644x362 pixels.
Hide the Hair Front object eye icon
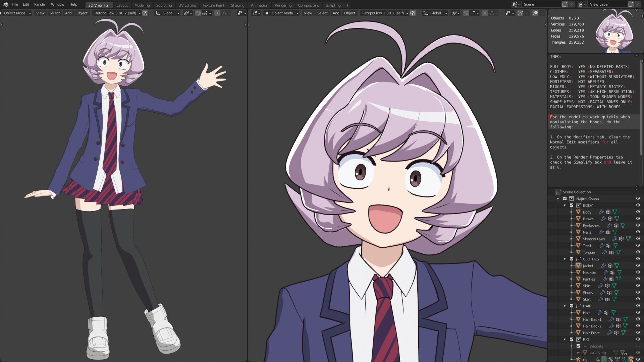pyautogui.click(x=638, y=333)
